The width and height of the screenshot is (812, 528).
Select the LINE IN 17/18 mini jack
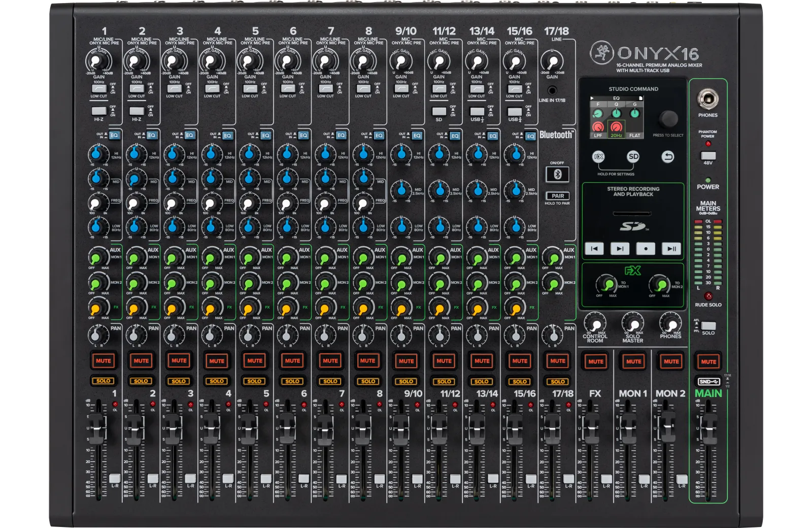[552, 90]
